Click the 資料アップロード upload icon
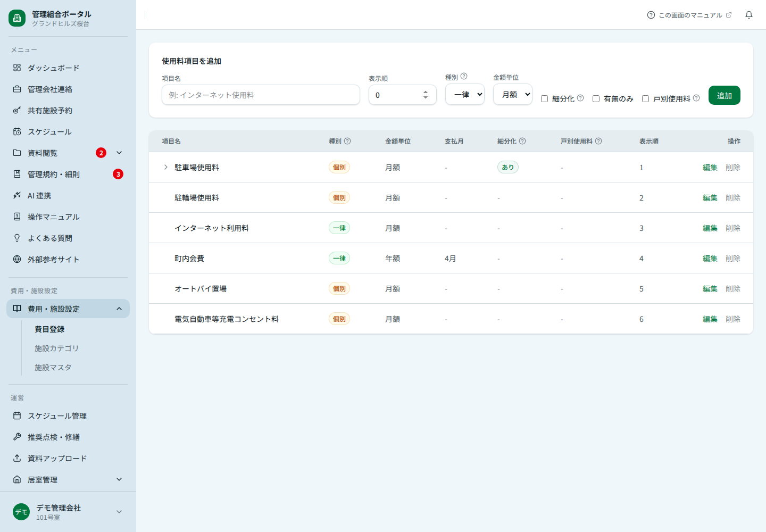 [17, 458]
